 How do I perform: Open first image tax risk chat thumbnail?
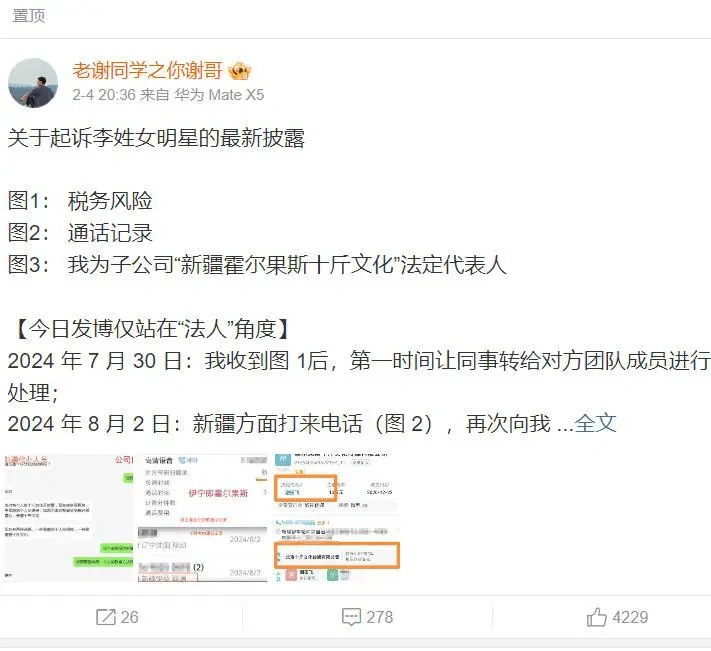69,518
